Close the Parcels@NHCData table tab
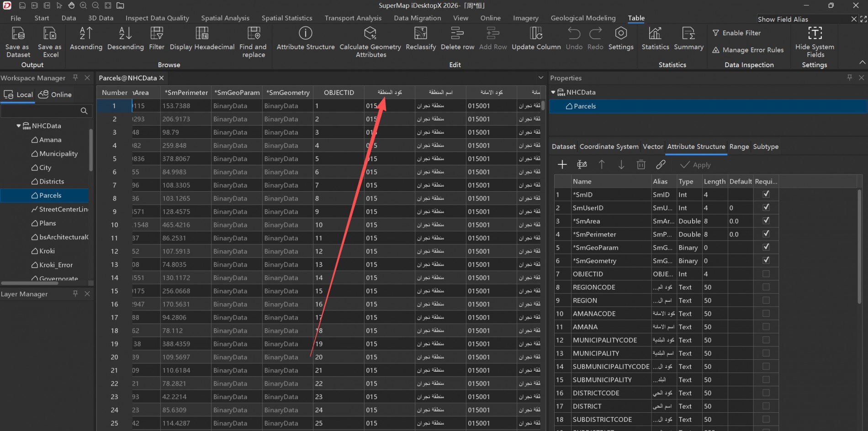The image size is (868, 431). pos(161,78)
